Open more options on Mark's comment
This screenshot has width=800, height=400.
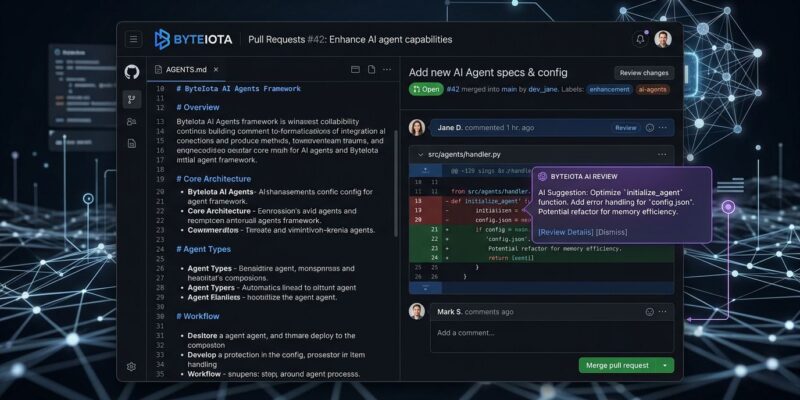click(x=663, y=312)
